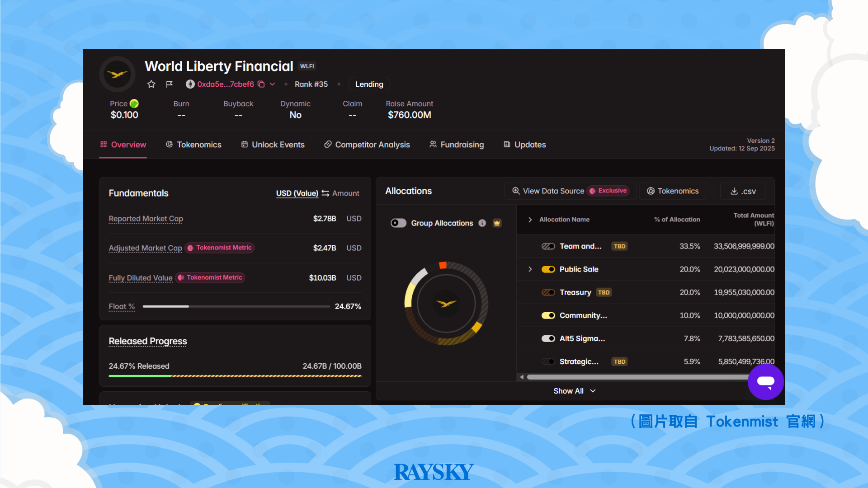This screenshot has height=488, width=868.
Task: Click the Float % label
Action: click(122, 306)
